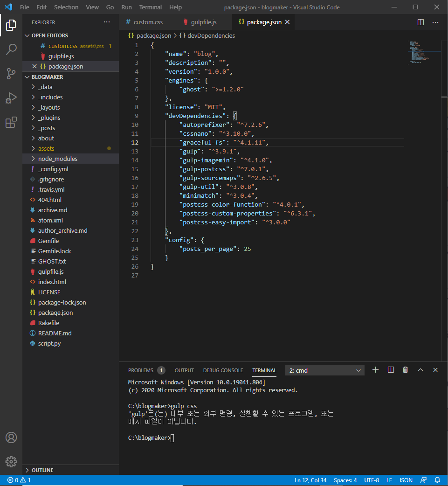Kill the terminal with trash icon
The image size is (448, 486).
pyautogui.click(x=405, y=370)
